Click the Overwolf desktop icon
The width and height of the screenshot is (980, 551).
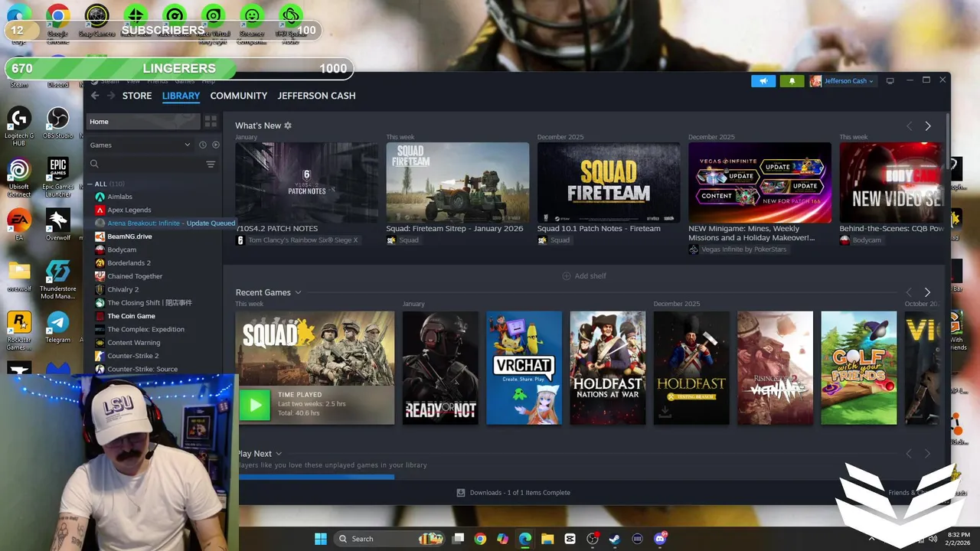point(57,225)
